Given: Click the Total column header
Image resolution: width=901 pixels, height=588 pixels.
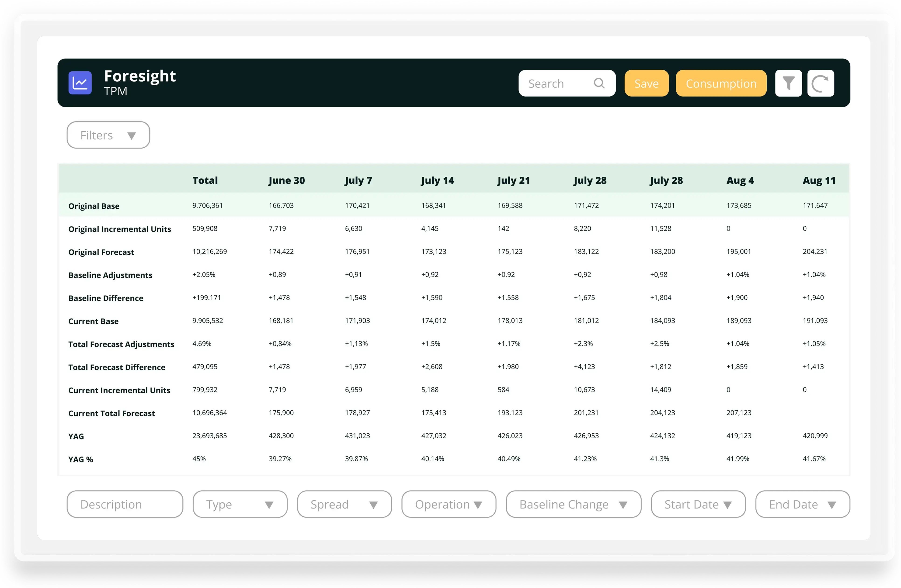Looking at the screenshot, I should [205, 180].
